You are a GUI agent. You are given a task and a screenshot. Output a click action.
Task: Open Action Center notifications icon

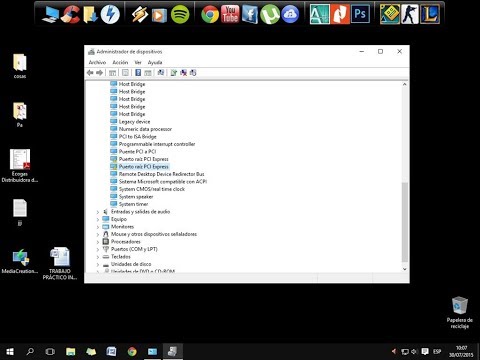pos(425,351)
